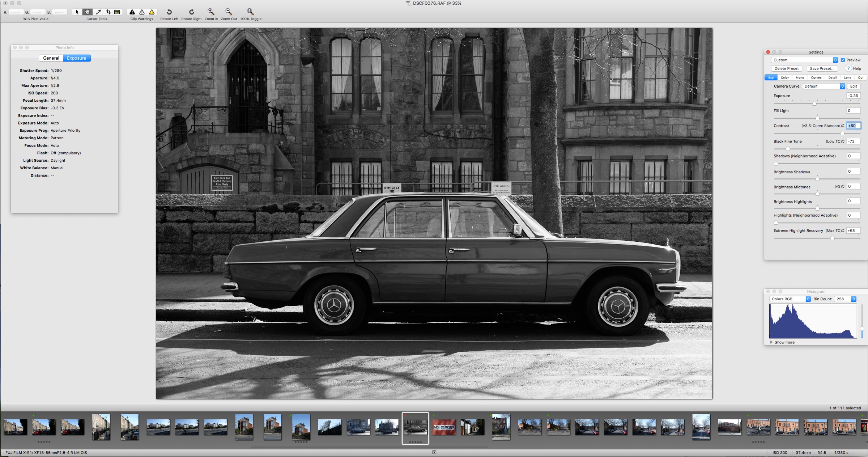
Task: Click the 100% Toggle magnifier
Action: [x=250, y=12]
